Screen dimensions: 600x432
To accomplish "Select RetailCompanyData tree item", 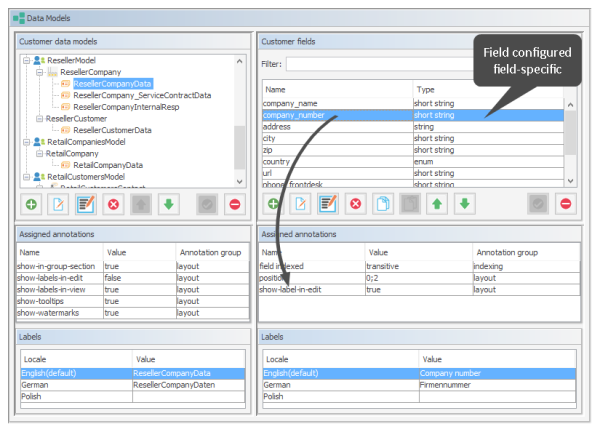I will point(108,165).
